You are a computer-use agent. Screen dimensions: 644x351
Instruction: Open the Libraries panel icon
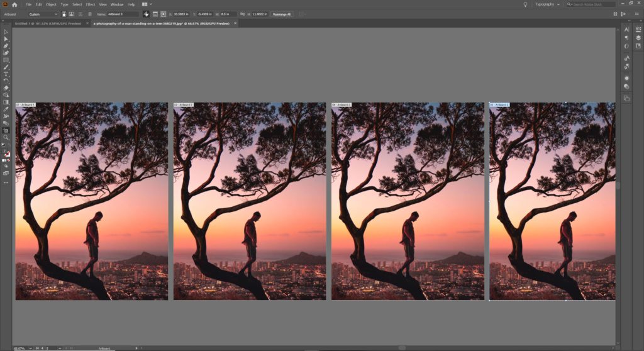pyautogui.click(x=638, y=46)
